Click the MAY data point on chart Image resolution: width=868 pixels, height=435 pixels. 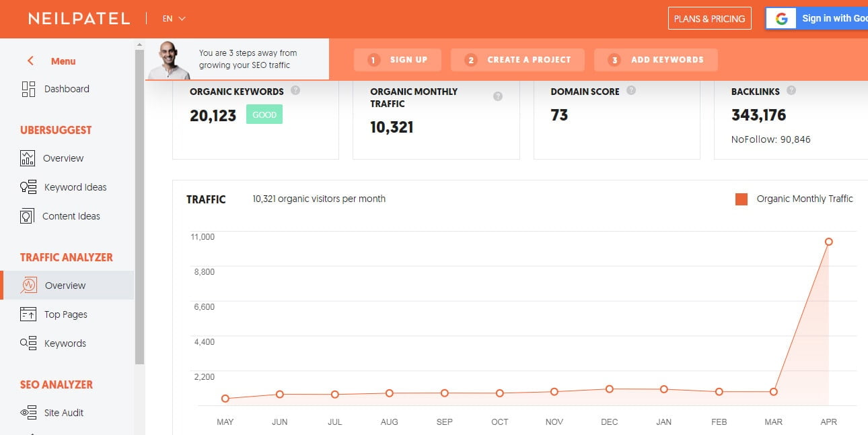click(x=225, y=399)
